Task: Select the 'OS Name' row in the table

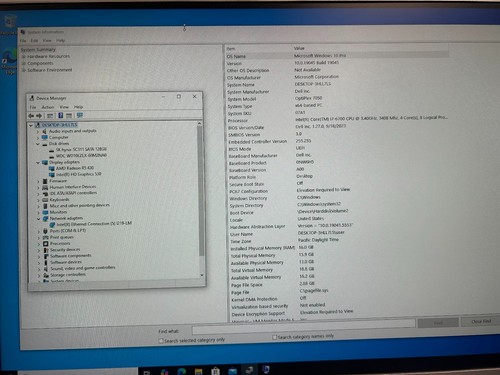Action: tap(337, 56)
